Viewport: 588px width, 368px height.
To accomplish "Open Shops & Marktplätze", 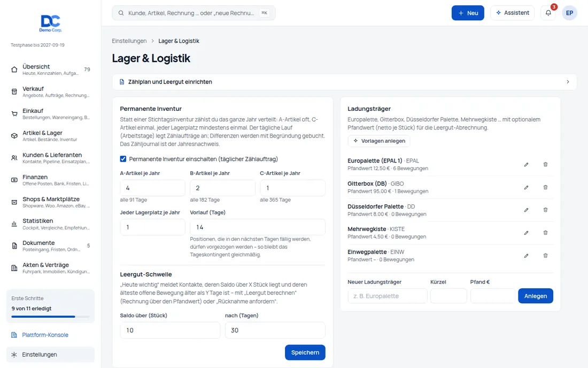I will click(51, 202).
